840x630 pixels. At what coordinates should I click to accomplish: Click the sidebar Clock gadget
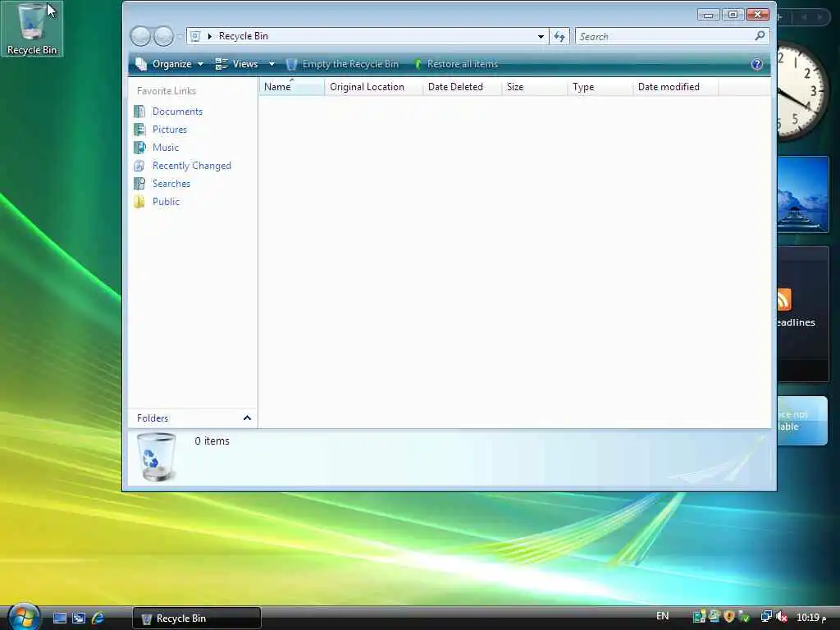pos(802,91)
